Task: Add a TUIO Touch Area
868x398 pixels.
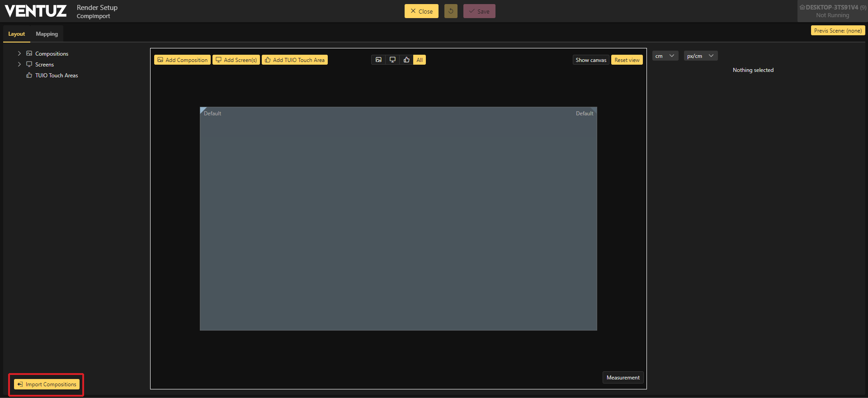Action: [x=295, y=60]
